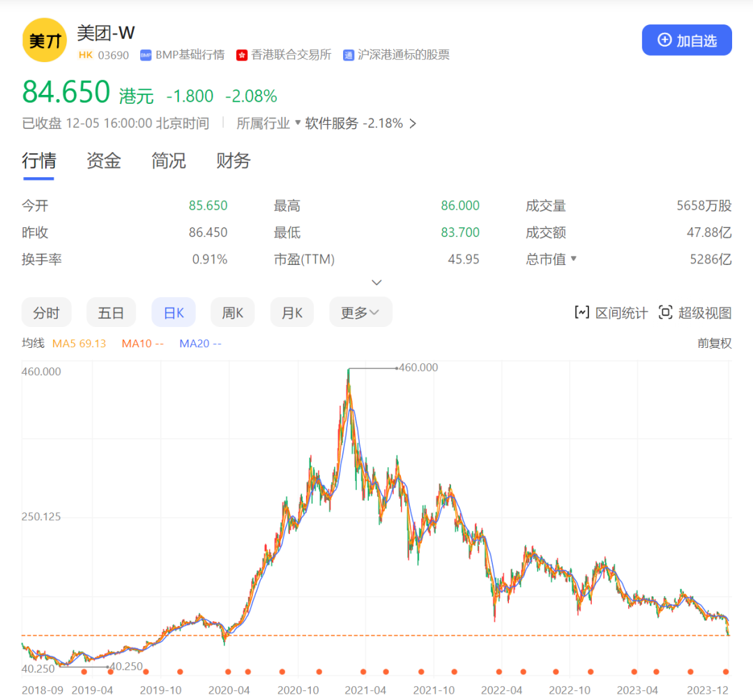This screenshot has height=700, width=753.
Task: Click the Meituan yellow logo icon
Action: click(x=45, y=40)
